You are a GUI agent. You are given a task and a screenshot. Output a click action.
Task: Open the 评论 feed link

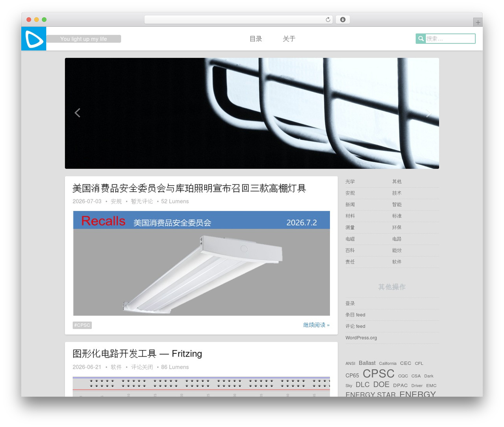pyautogui.click(x=355, y=326)
